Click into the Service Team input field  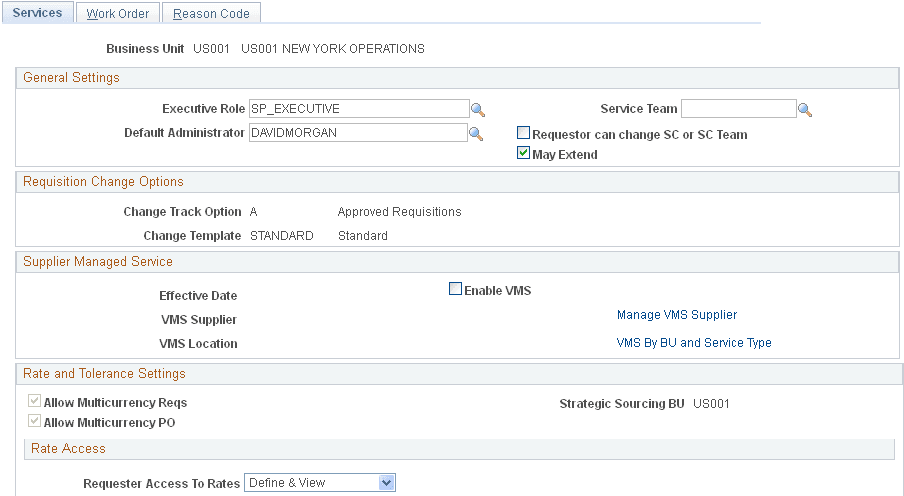coord(739,108)
